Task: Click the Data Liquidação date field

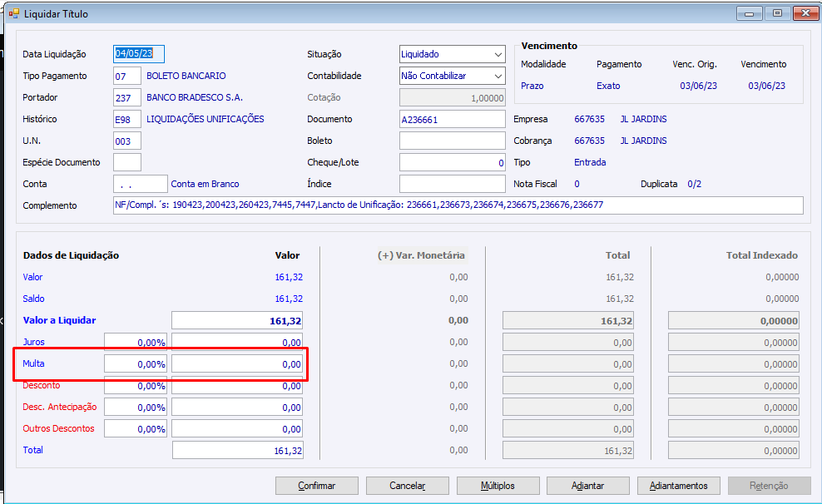Action: [139, 54]
